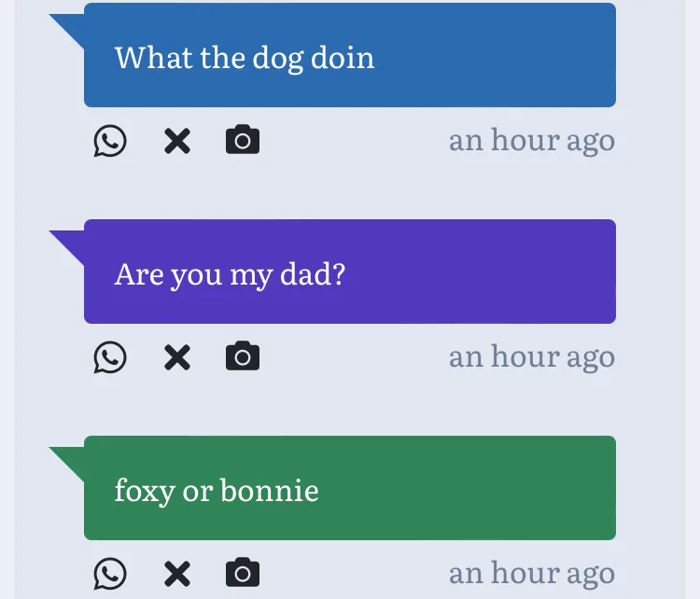Share 'What the dog doin' via WhatsApp
The height and width of the screenshot is (599, 700).
(x=110, y=141)
